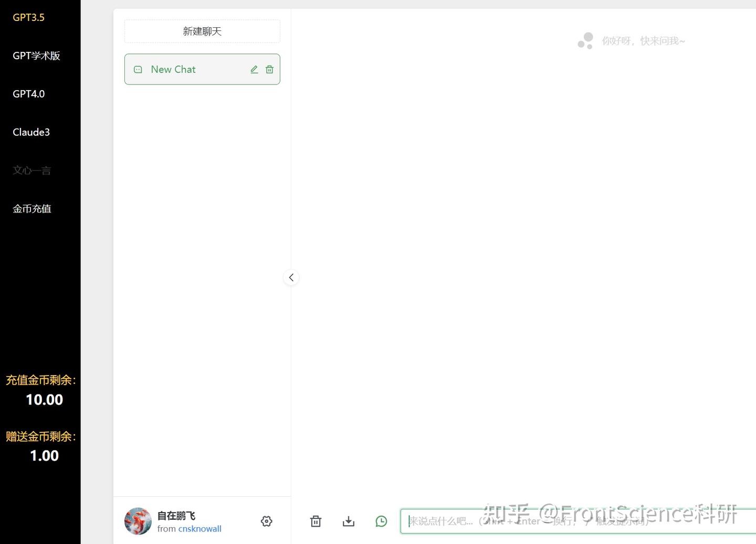Download the conversation as image icon
This screenshot has height=544, width=756.
(349, 521)
